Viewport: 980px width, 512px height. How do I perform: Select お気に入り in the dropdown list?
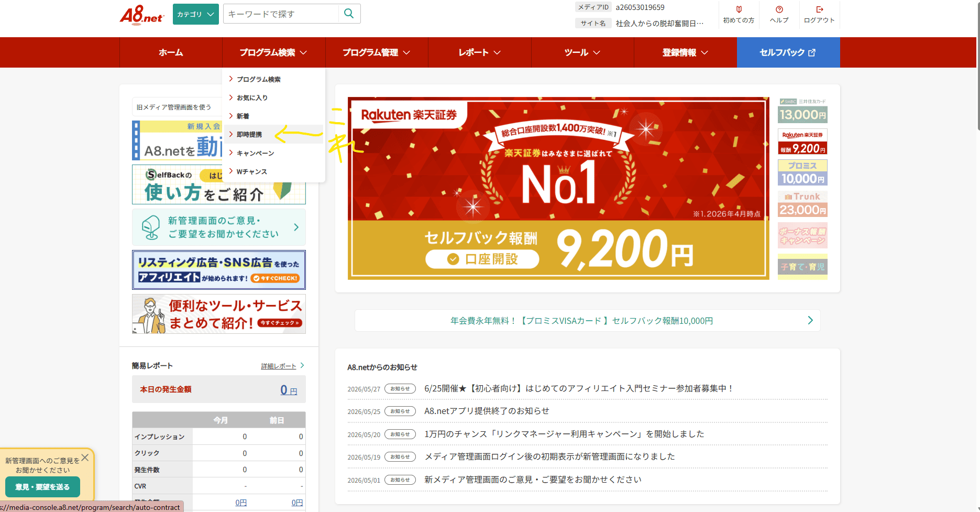pos(252,97)
